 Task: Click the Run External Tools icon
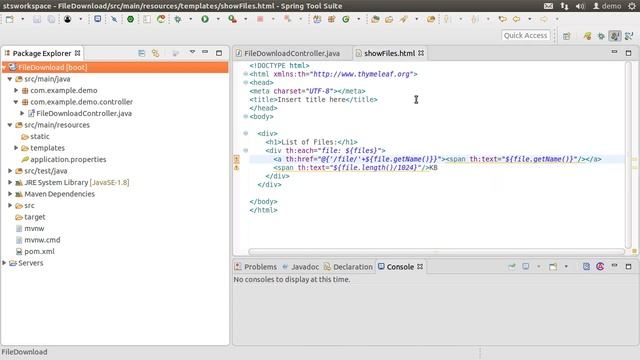tap(232, 19)
